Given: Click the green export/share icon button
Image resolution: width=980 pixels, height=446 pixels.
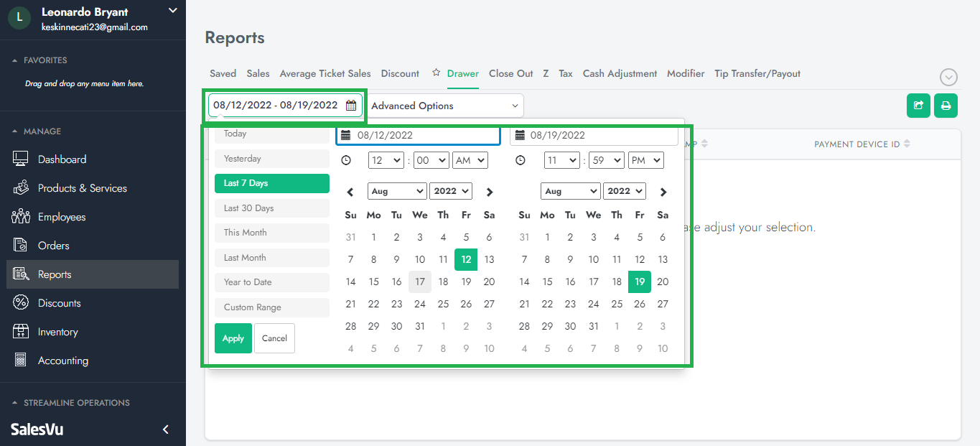Looking at the screenshot, I should click(918, 106).
